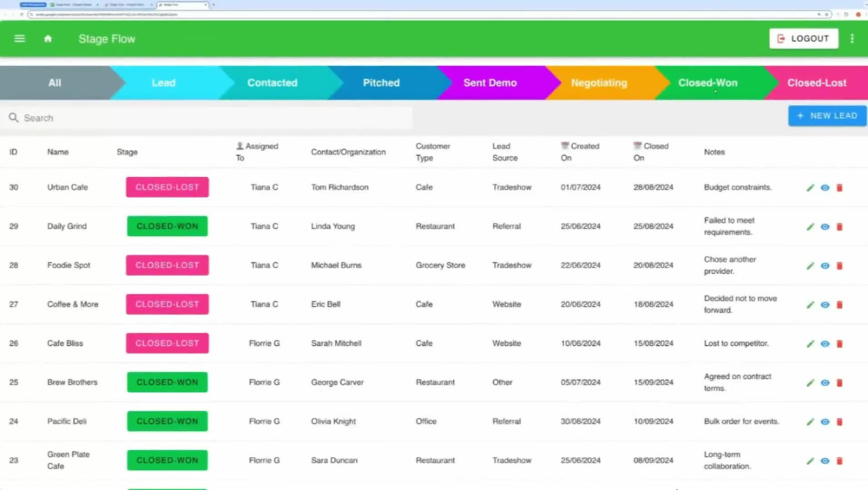View details of Green Plate Cafe lead
The width and height of the screenshot is (868, 490).
pos(825,461)
